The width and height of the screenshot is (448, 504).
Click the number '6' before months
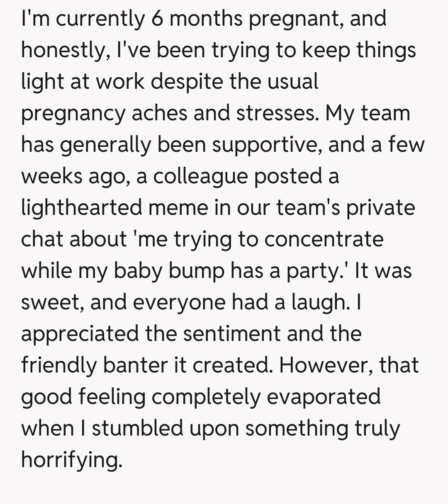click(x=157, y=19)
